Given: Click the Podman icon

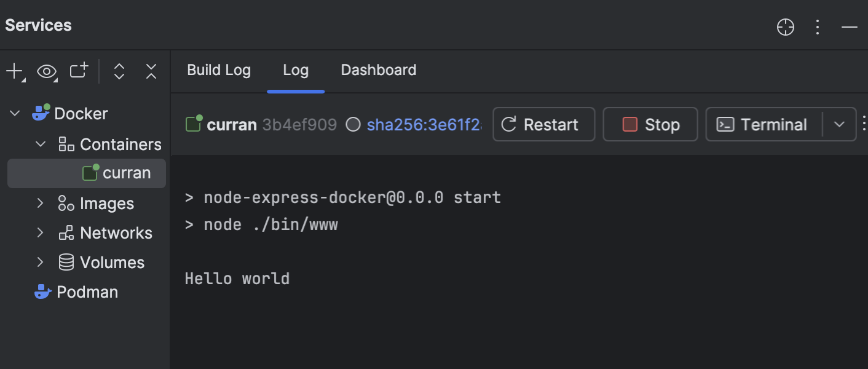Looking at the screenshot, I should click(x=42, y=292).
